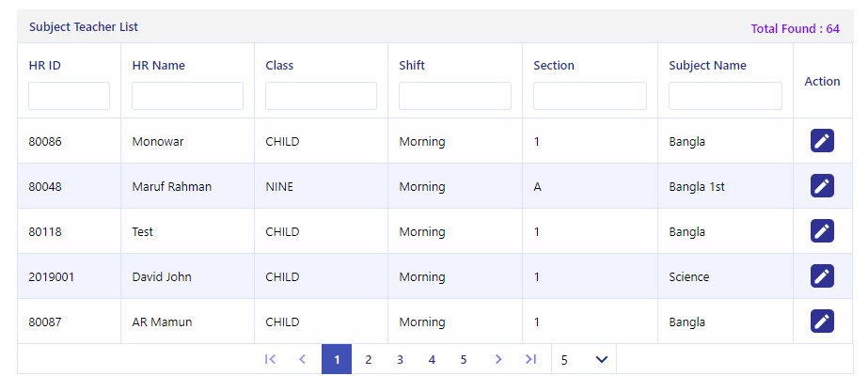Go to previous page arrow
868x392 pixels.
coord(302,359)
